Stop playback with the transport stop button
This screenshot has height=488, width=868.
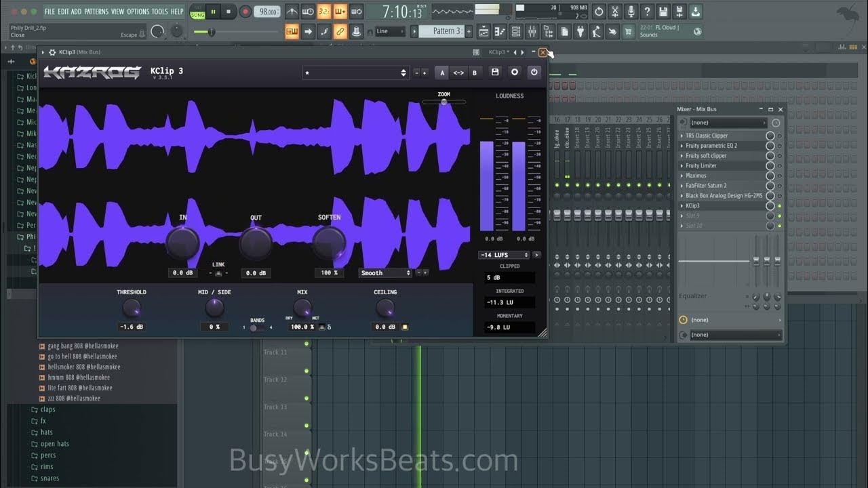click(x=229, y=12)
